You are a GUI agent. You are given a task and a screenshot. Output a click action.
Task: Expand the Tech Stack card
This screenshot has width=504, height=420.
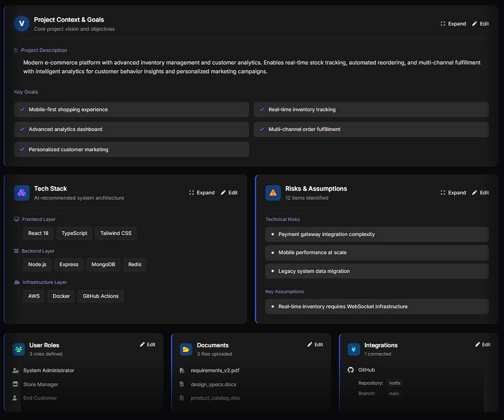[x=202, y=193]
